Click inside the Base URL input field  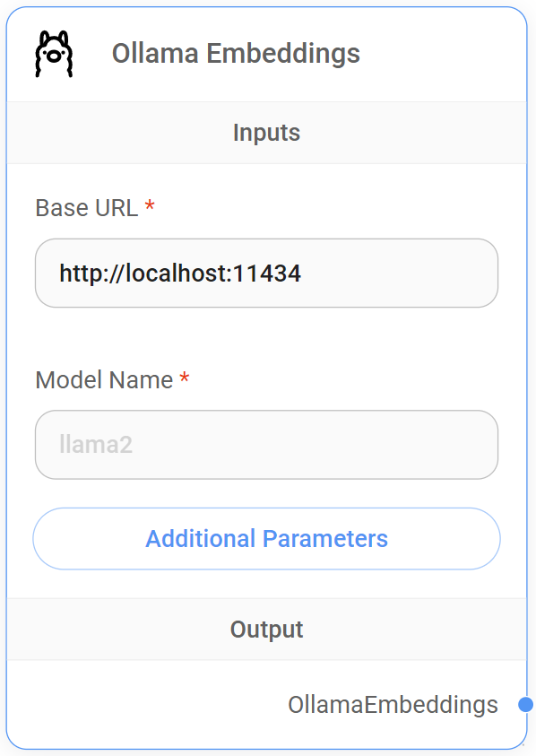point(266,273)
